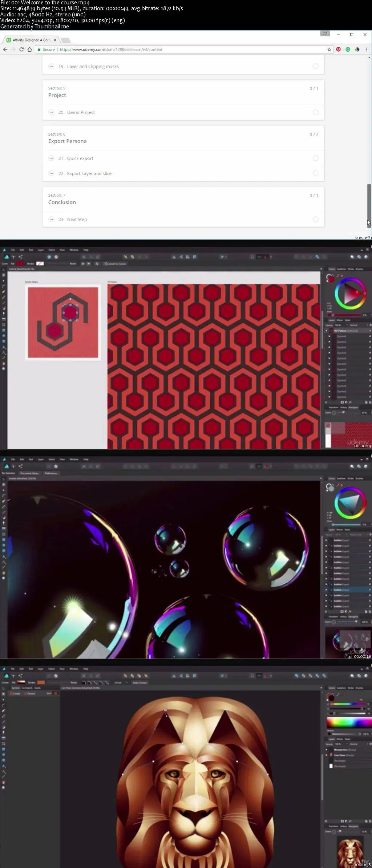Click the Bake Corners button in lion frame
Screen dimensions: 372x868
click(x=140, y=683)
